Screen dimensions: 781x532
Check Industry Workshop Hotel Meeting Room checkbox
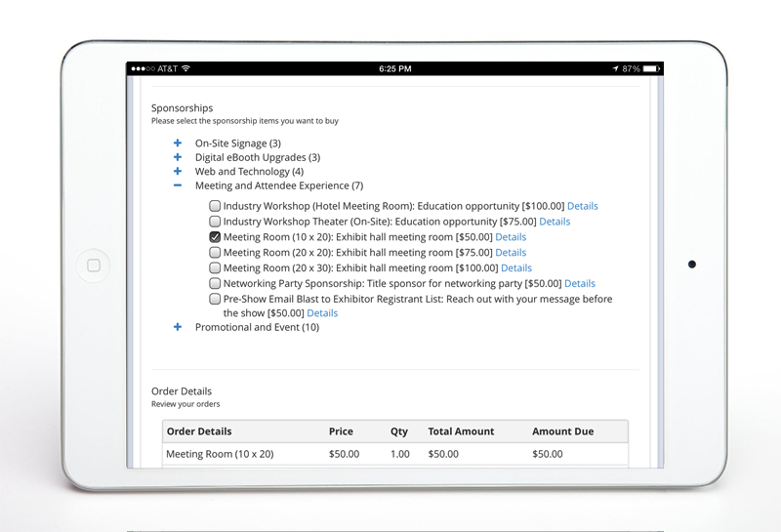[215, 206]
